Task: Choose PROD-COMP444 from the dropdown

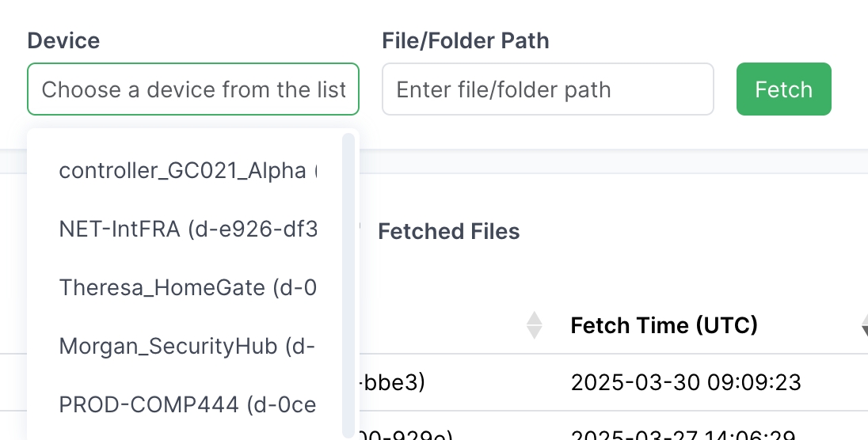Action: pos(188,404)
